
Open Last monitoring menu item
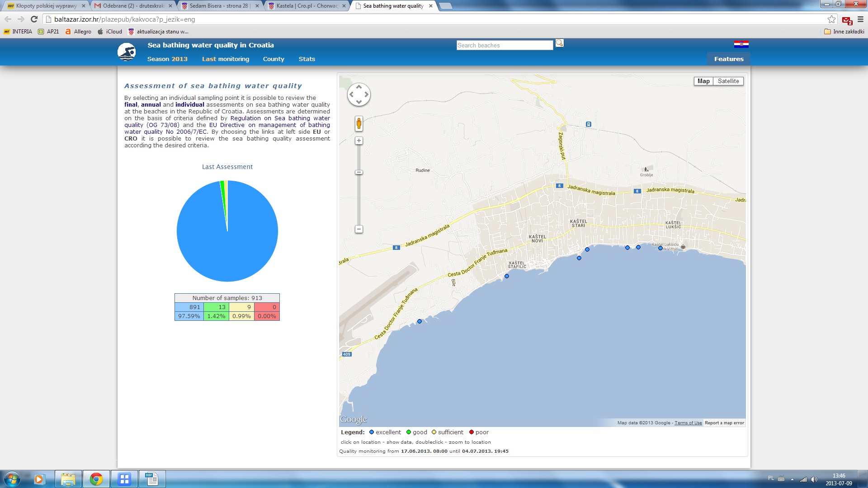point(225,59)
